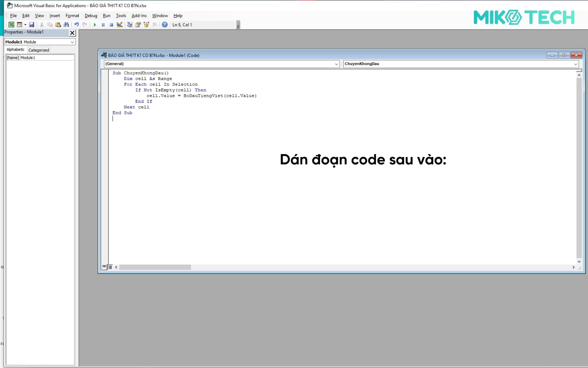Open the Format menu
The height and width of the screenshot is (368, 588).
[72, 16]
